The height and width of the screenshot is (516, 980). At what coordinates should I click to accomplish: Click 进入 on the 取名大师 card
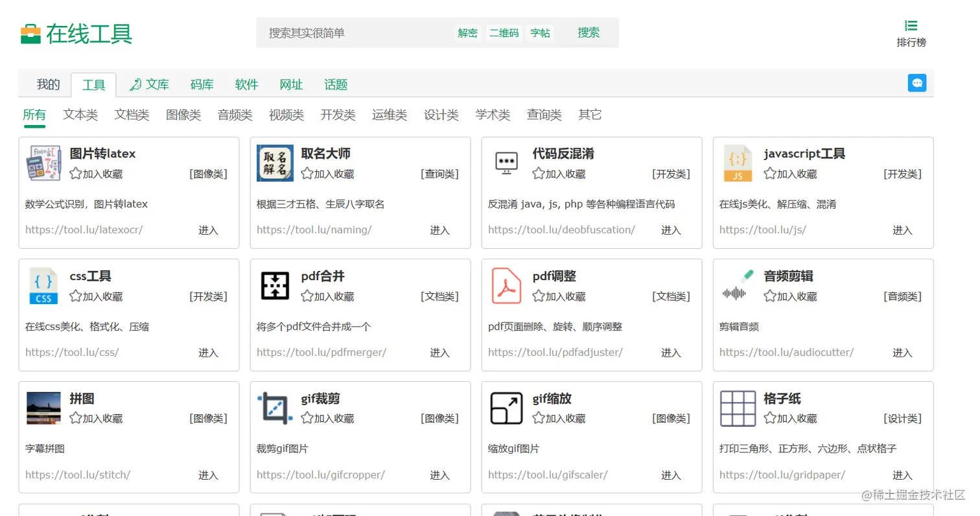coord(439,230)
